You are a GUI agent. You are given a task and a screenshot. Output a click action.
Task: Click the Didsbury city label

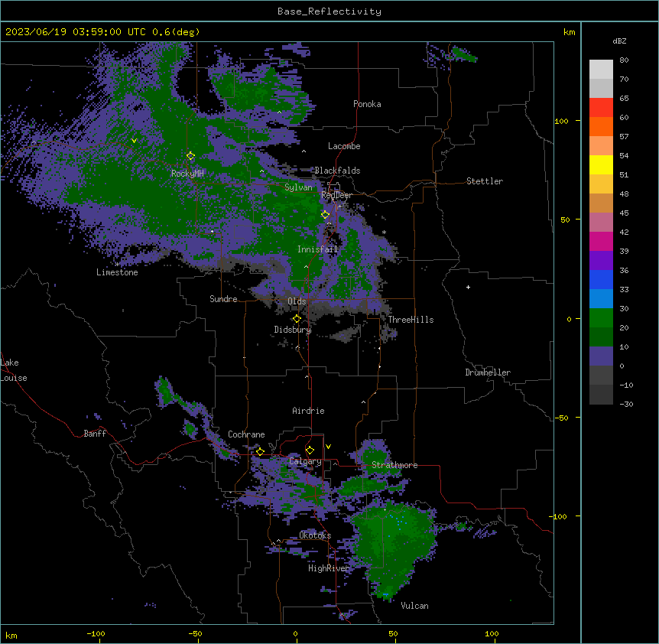tap(293, 330)
